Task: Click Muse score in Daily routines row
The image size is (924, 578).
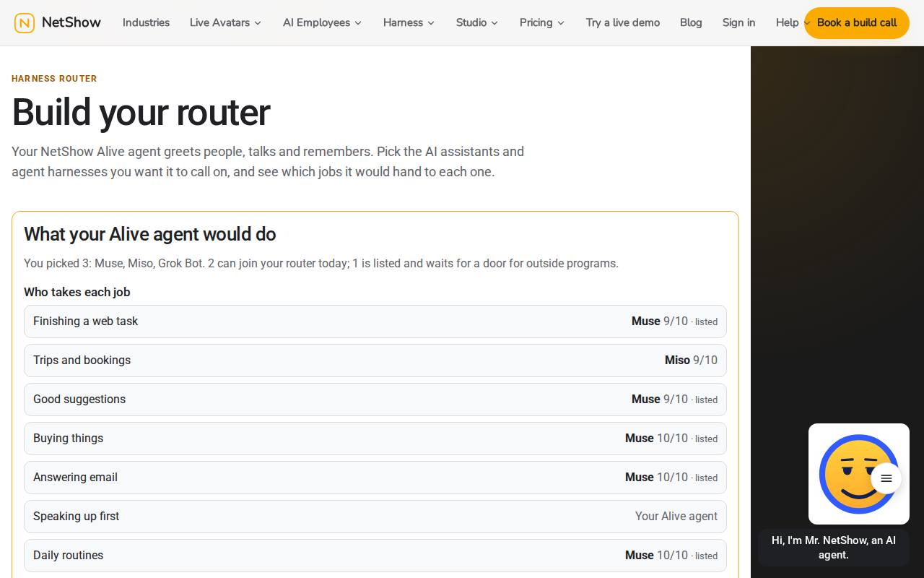Action: coord(671,555)
